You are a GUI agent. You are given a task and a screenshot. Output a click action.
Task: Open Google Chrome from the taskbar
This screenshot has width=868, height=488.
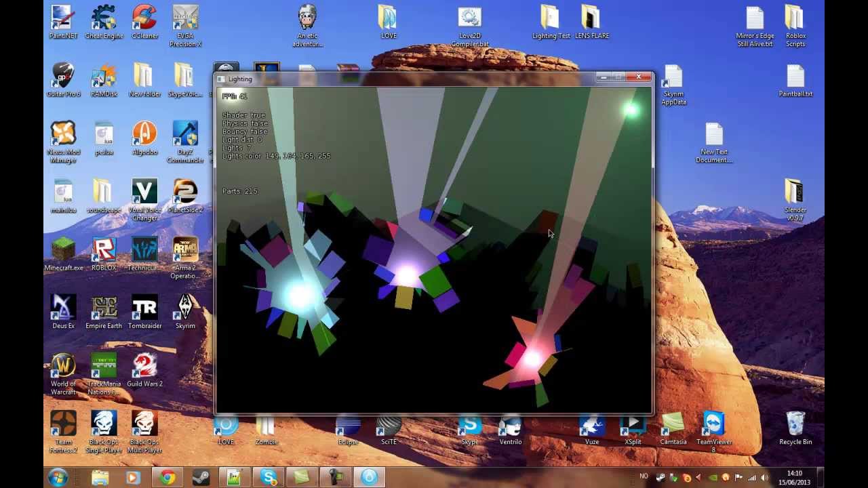click(167, 478)
